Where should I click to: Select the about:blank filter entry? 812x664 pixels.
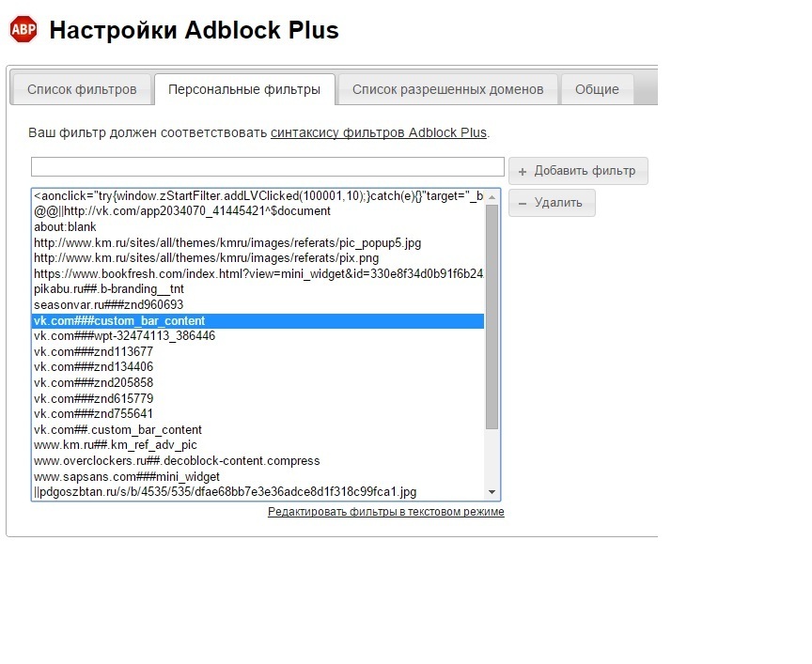[65, 227]
